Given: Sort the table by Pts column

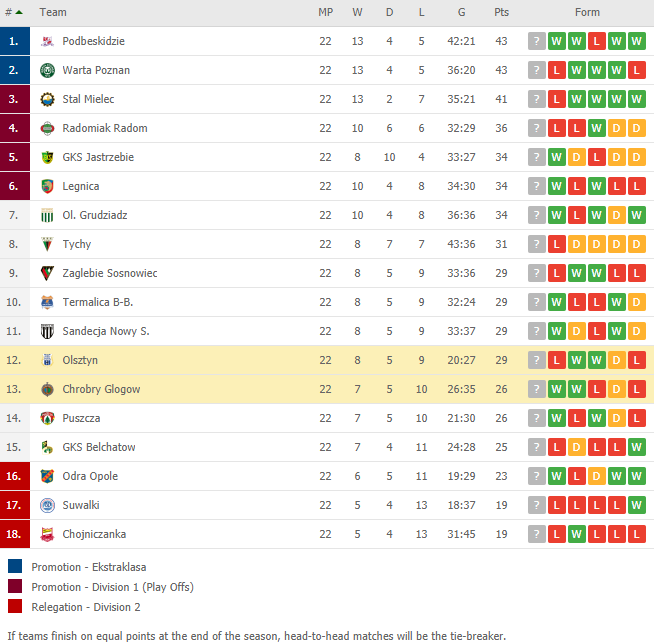Looking at the screenshot, I should (x=501, y=13).
